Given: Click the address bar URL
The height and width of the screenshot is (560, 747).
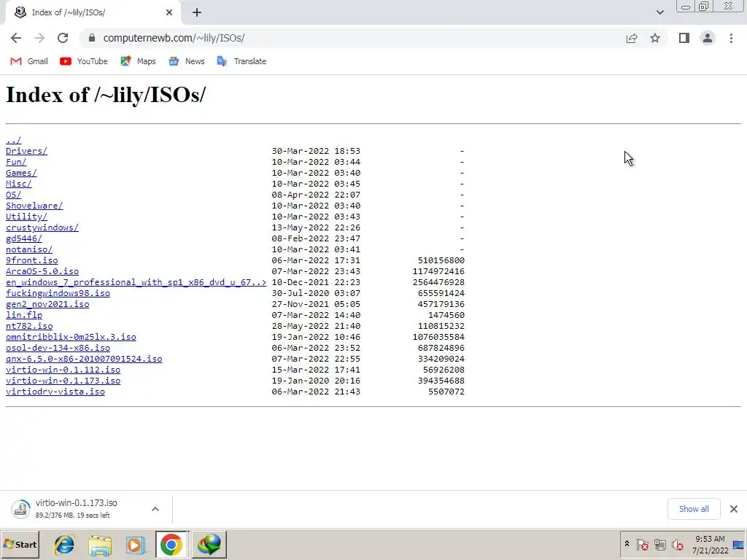Looking at the screenshot, I should tap(174, 38).
